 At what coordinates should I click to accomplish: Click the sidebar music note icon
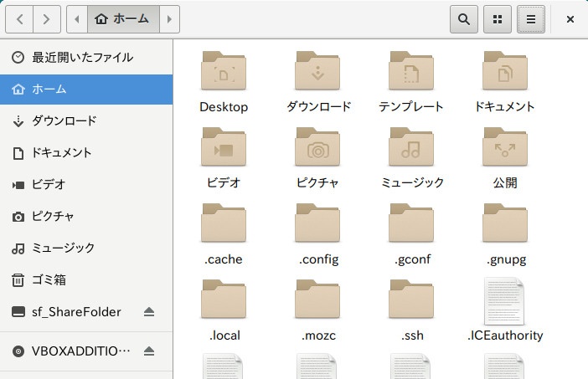(18, 248)
